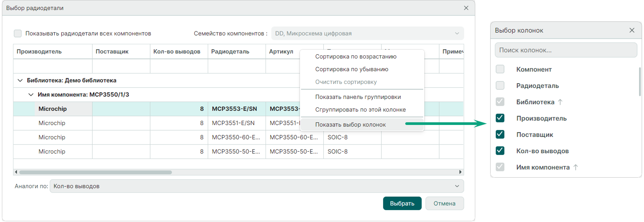Close the Выбор колонок panel
The height and width of the screenshot is (222, 644).
[x=631, y=30]
